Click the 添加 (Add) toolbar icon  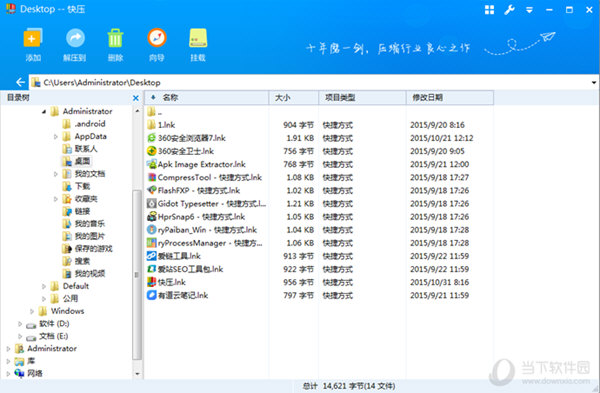[x=33, y=38]
